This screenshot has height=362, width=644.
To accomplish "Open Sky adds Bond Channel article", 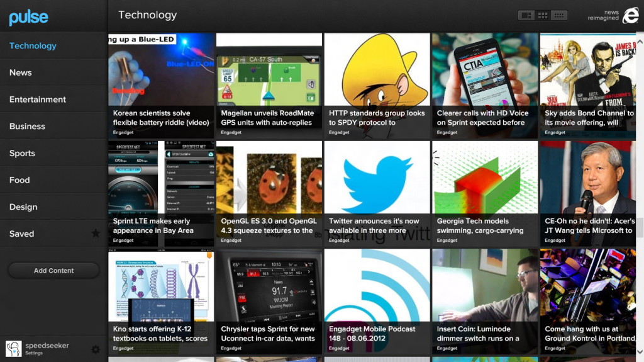I will pos(588,86).
